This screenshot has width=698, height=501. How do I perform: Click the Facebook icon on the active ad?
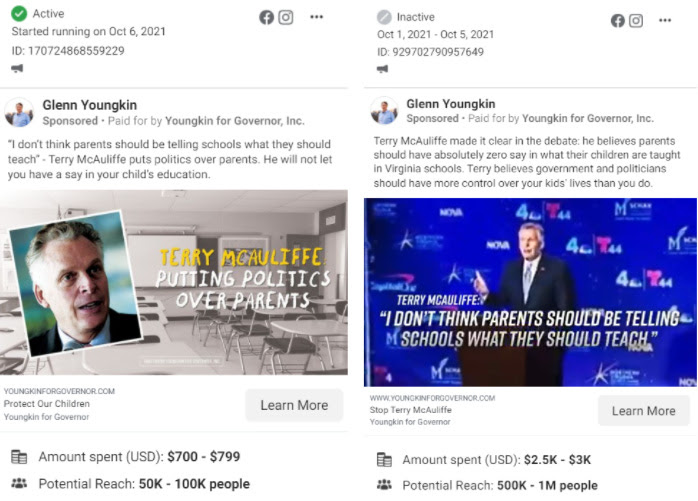(267, 17)
